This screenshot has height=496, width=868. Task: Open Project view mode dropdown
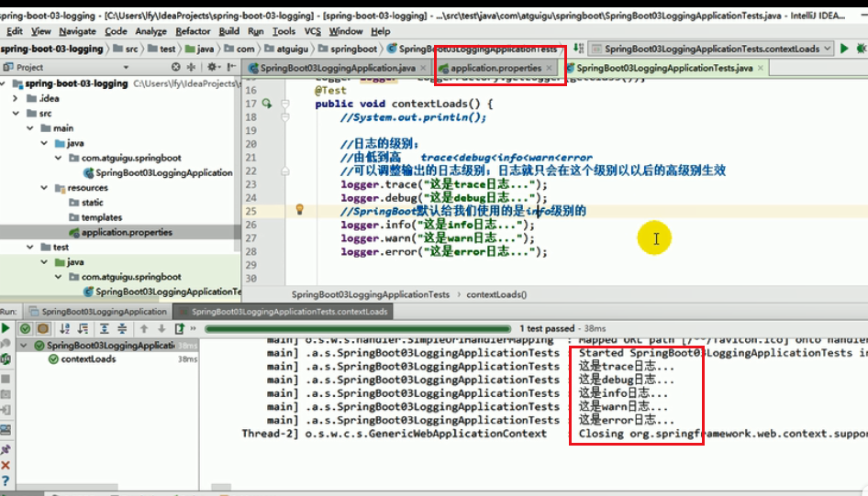point(127,68)
